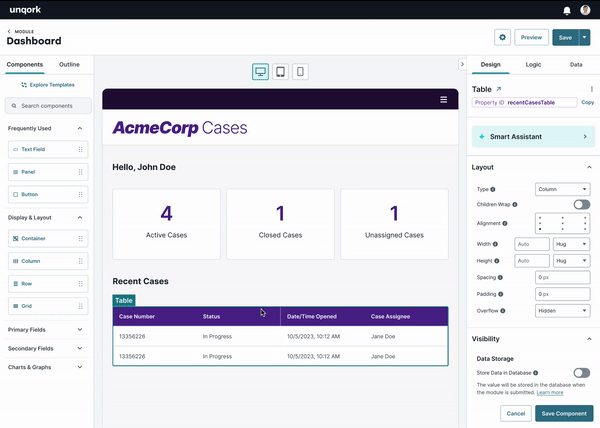This screenshot has width=600, height=428.
Task: Open the hamburger menu in app header
Action: [x=443, y=99]
